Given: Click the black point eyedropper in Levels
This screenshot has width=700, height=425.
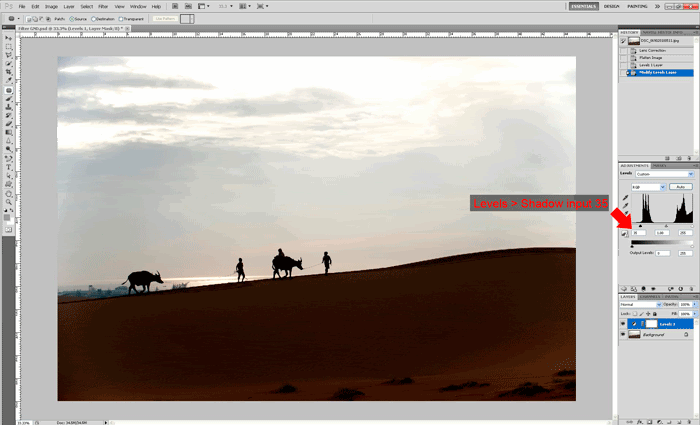Looking at the screenshot, I should [x=625, y=198].
